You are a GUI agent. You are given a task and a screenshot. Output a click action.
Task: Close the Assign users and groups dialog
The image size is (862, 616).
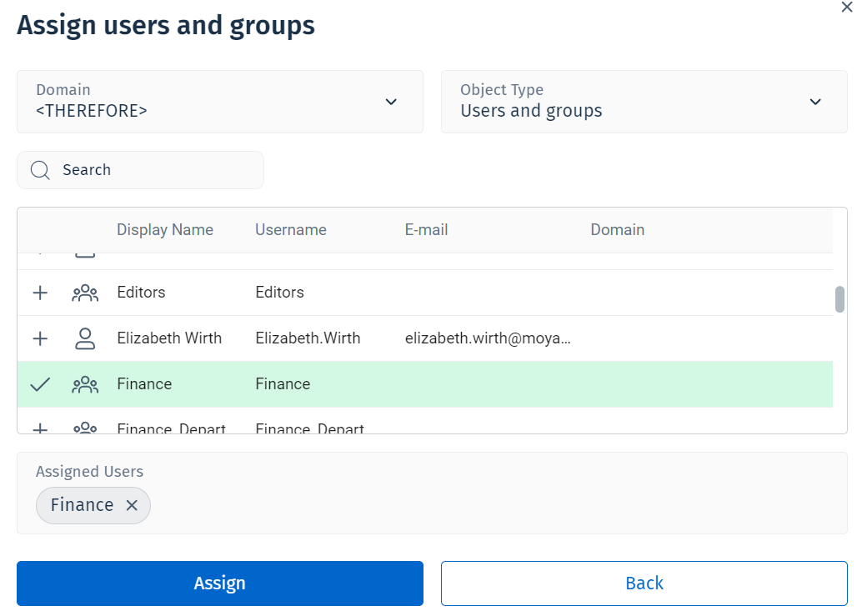pos(848,7)
